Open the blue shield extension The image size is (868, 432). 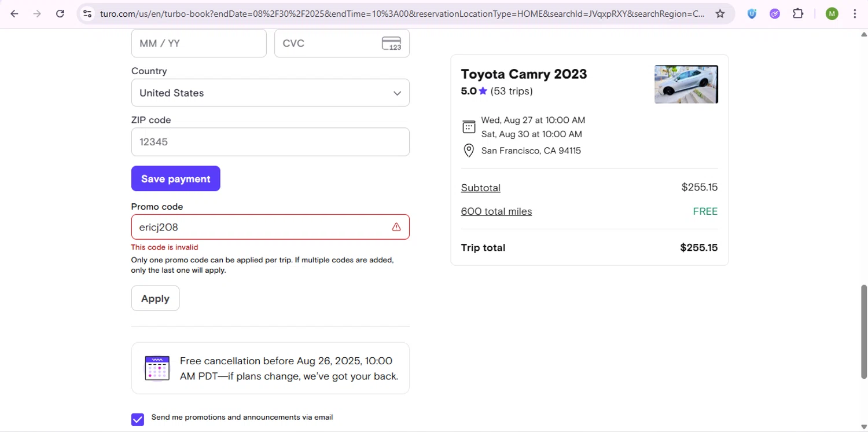tap(752, 13)
